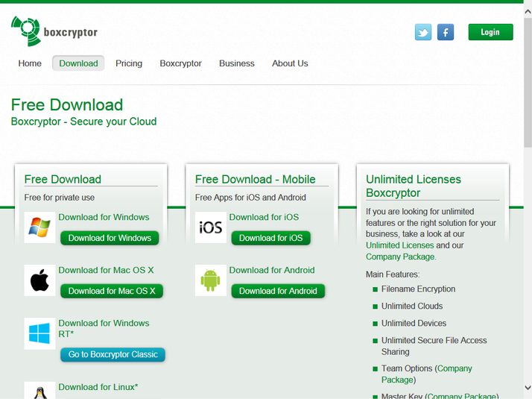Open the Twitter icon link
Viewport: 532px width, 399px height.
(x=423, y=32)
